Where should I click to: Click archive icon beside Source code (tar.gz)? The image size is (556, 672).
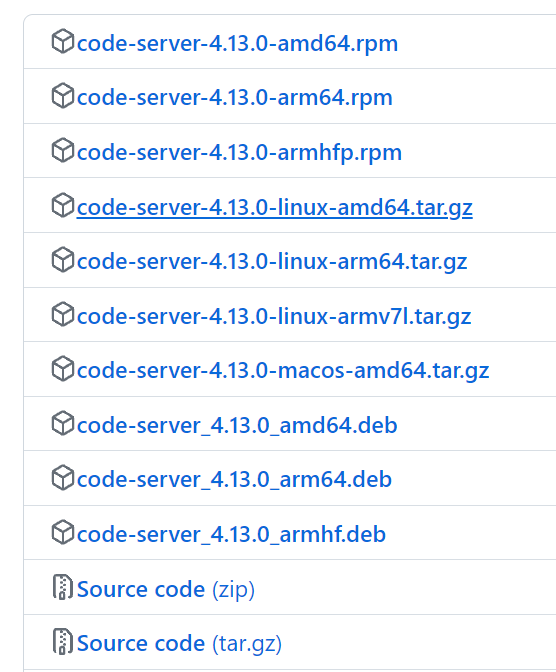[63, 642]
